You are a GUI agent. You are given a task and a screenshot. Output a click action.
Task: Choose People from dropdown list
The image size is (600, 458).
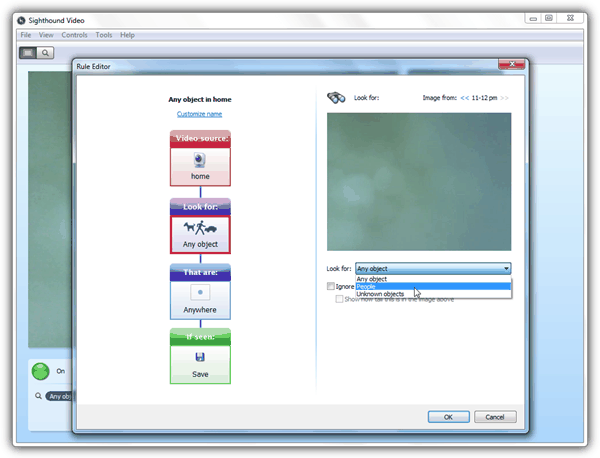[433, 287]
